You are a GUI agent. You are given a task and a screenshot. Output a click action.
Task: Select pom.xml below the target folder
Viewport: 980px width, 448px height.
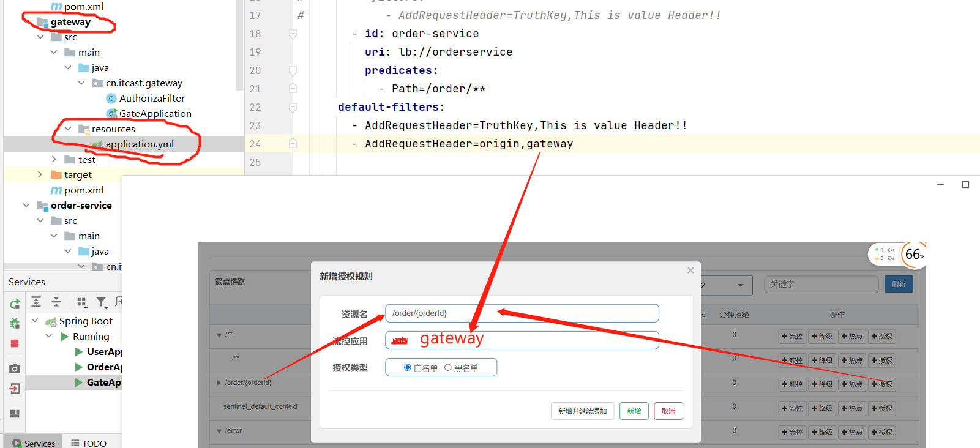point(84,190)
